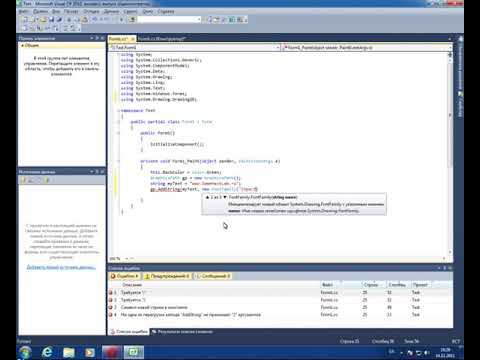Open Windows Explorer folder on the taskbar
This screenshot has height=360, width=480.
(x=69, y=352)
